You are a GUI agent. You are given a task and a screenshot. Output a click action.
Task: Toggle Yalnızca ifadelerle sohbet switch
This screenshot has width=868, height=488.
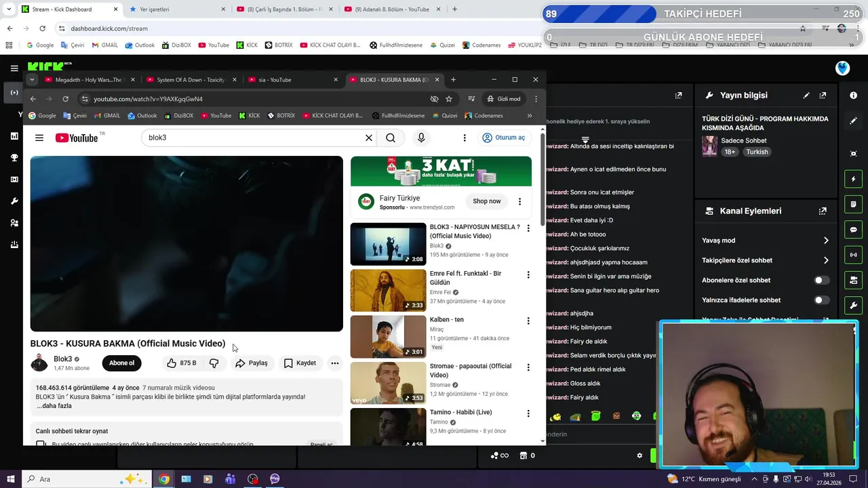[821, 300]
